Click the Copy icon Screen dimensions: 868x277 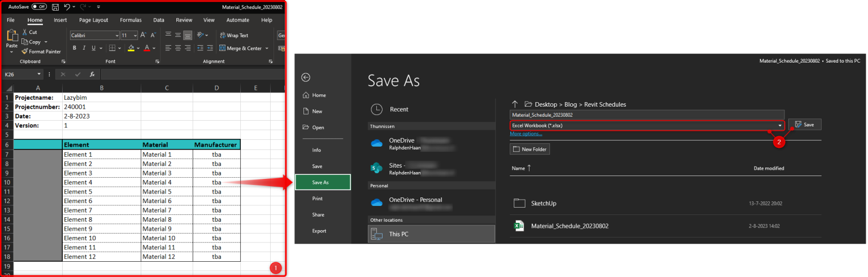(x=25, y=42)
